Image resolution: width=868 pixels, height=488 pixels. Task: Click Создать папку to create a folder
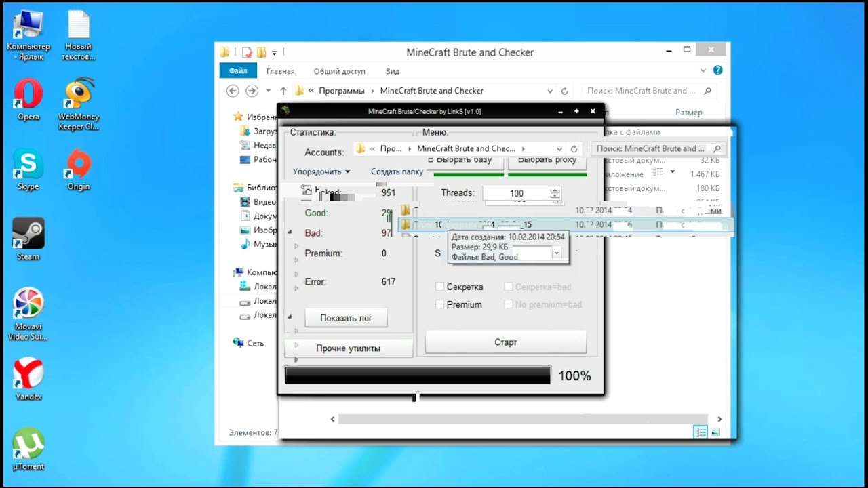[x=397, y=171]
